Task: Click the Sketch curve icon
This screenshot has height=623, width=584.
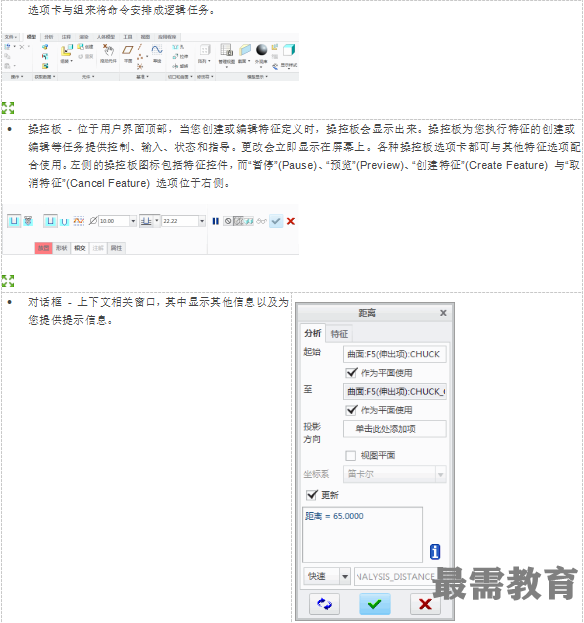Action: (x=157, y=49)
